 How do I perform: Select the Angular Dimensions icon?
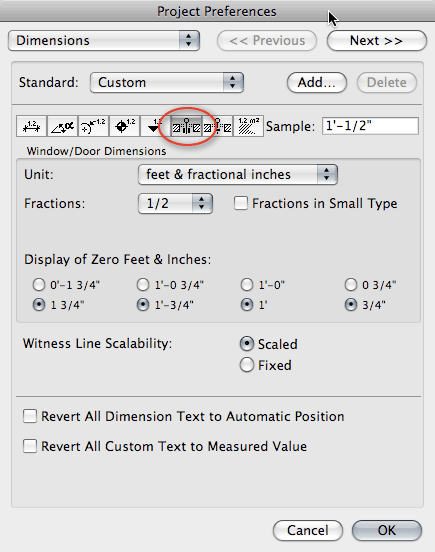click(62, 126)
